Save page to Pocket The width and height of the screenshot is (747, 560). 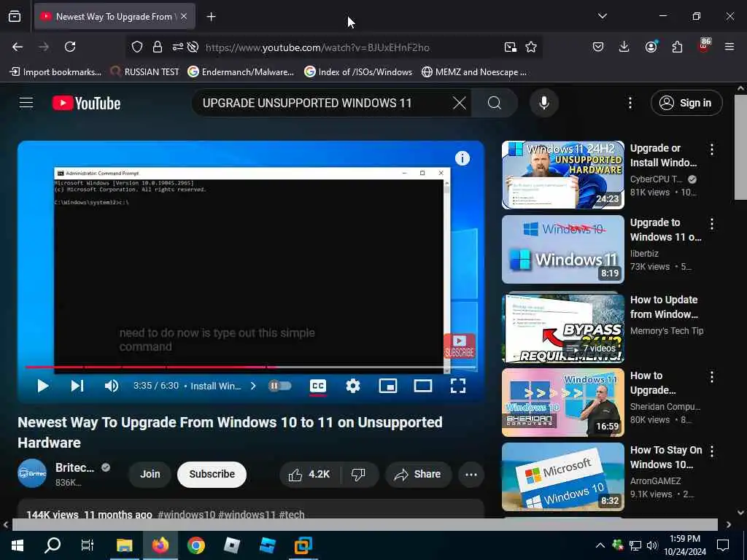click(598, 47)
